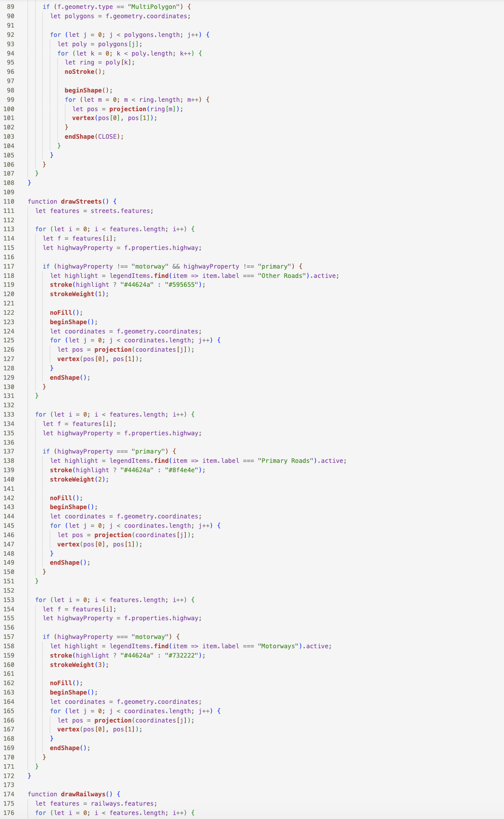Click "let poly = polygons[j];" code line
This screenshot has height=819, width=504.
click(x=100, y=44)
